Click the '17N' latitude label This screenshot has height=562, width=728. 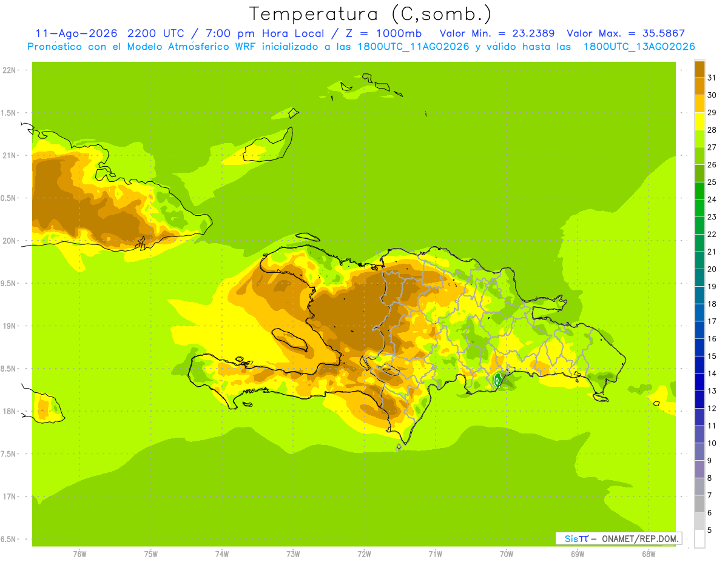[10, 497]
